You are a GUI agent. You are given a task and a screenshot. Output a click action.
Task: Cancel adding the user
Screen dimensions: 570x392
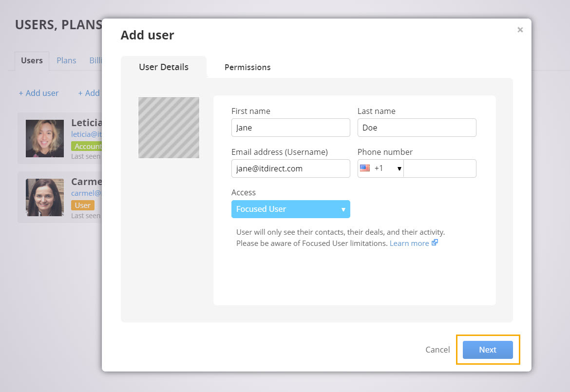click(x=437, y=350)
